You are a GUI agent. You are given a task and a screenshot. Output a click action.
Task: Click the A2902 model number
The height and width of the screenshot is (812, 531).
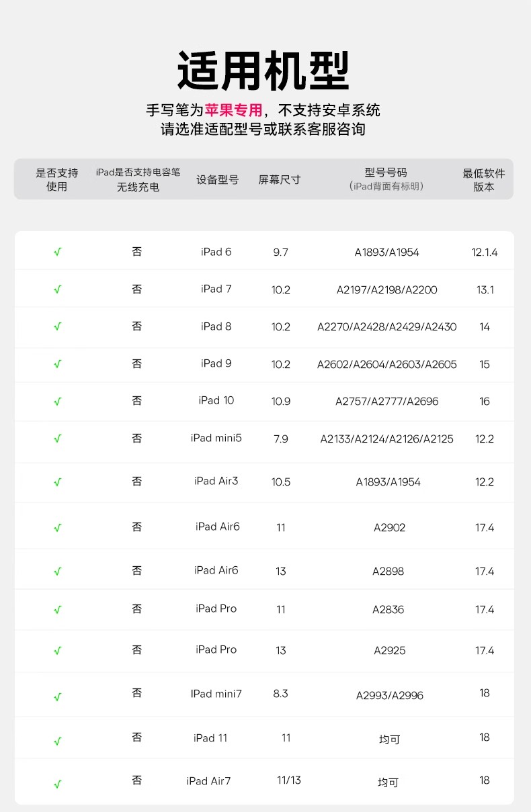390,528
